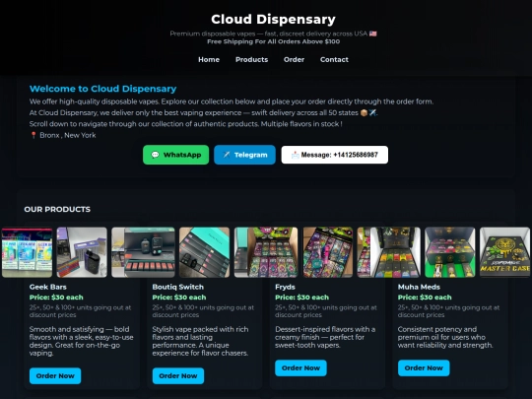Screen dimensions: 532x399
Task: Click Order Now under Boutiq Switch
Action: tap(178, 376)
